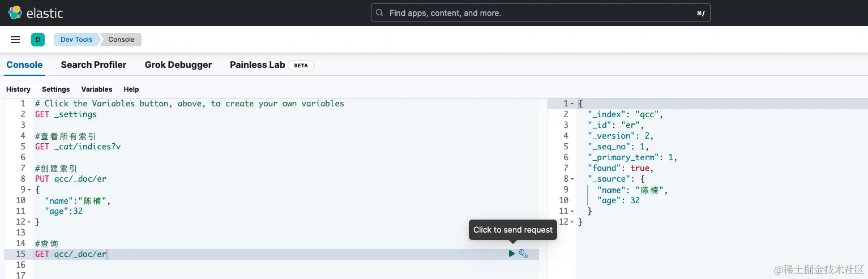Open the Help menu
The width and height of the screenshot is (868, 279).
[x=131, y=89]
